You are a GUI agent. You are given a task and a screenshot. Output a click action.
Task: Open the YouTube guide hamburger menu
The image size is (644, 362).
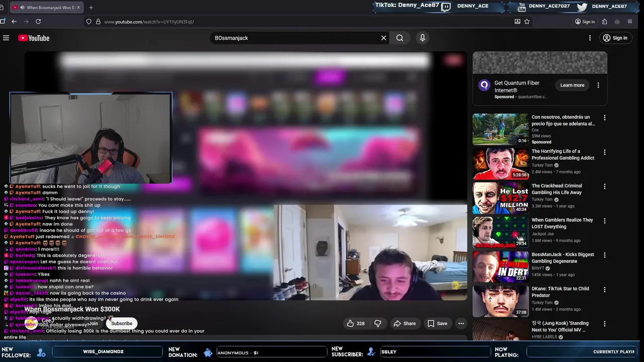point(6,38)
